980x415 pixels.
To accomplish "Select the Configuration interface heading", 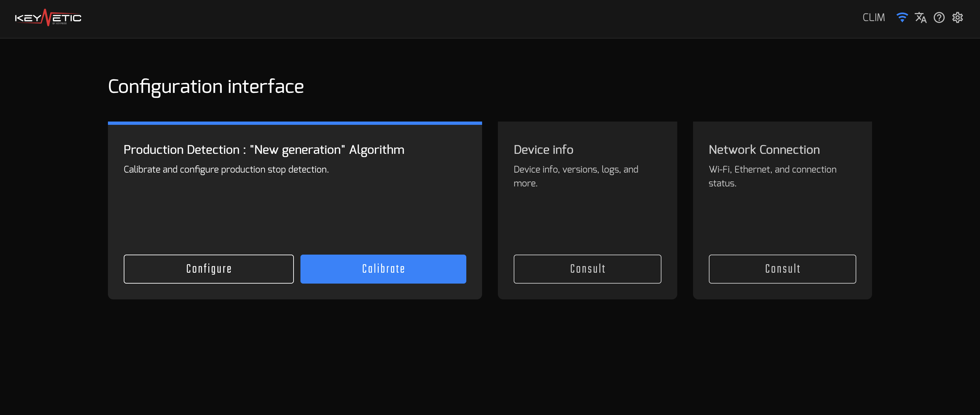I will click(x=206, y=86).
